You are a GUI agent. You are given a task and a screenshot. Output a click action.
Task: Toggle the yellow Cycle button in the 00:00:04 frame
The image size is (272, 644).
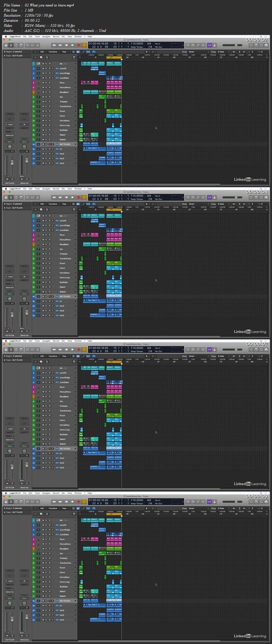84,197
